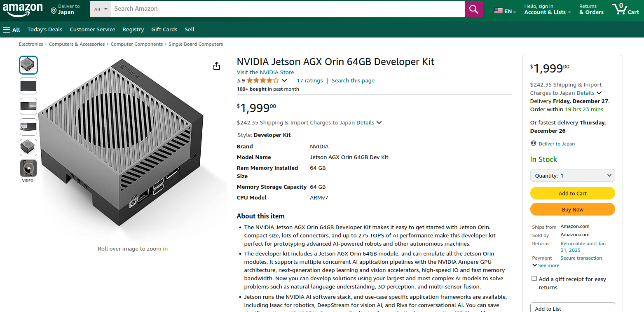Expand shipping Details chevron under main price
This screenshot has height=312, width=644.
click(x=379, y=122)
